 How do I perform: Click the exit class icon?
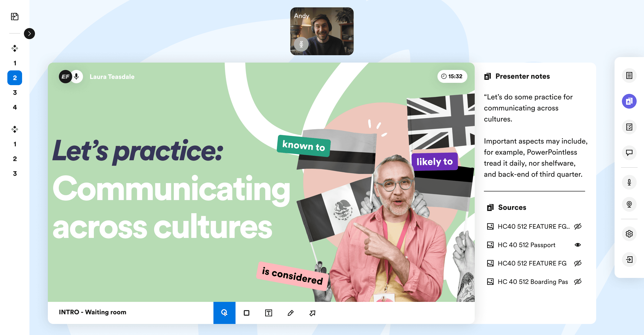click(x=629, y=260)
